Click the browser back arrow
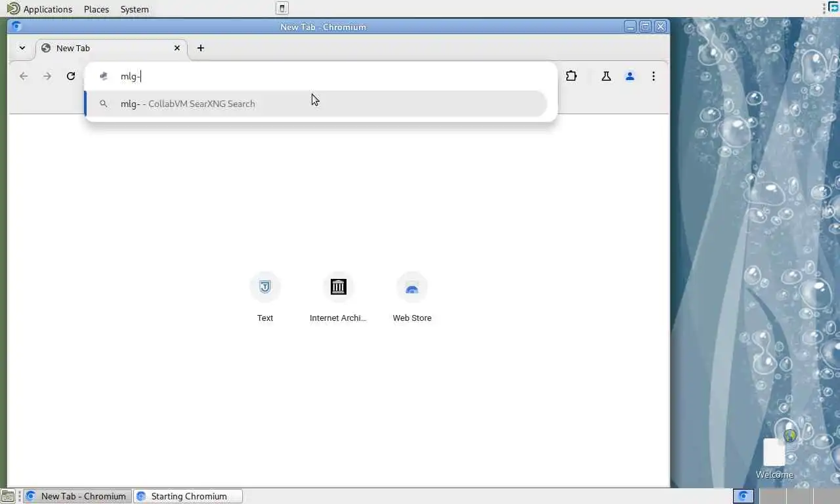 (x=24, y=76)
